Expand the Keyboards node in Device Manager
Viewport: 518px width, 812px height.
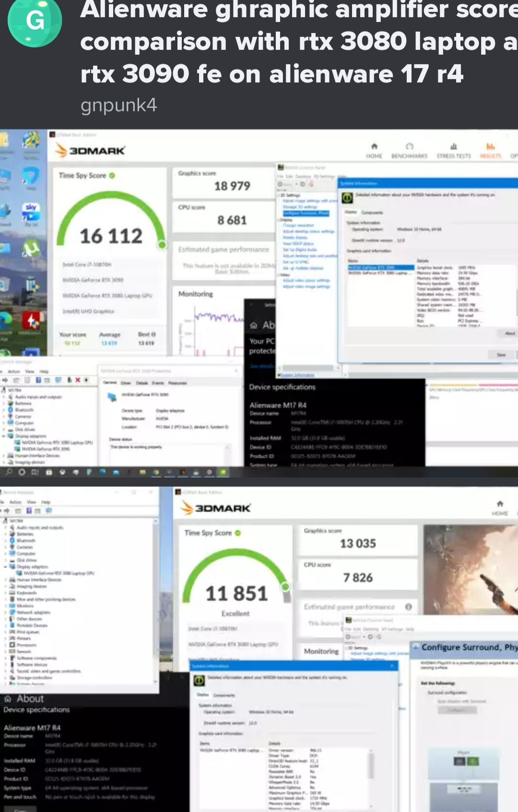6,593
